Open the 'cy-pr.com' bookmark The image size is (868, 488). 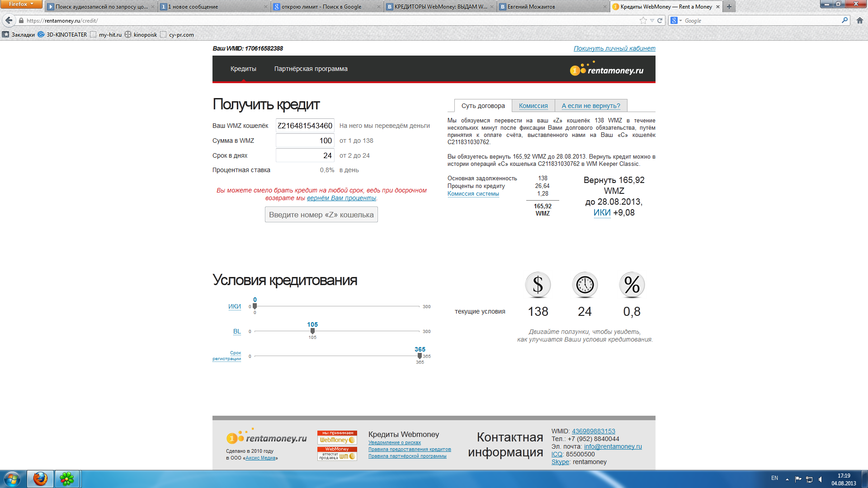pyautogui.click(x=177, y=34)
